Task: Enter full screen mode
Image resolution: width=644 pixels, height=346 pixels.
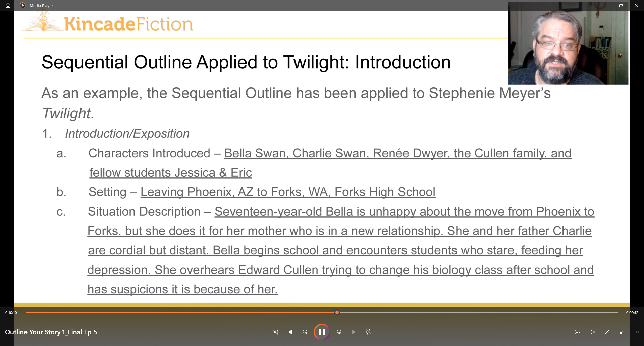Action: (x=607, y=332)
